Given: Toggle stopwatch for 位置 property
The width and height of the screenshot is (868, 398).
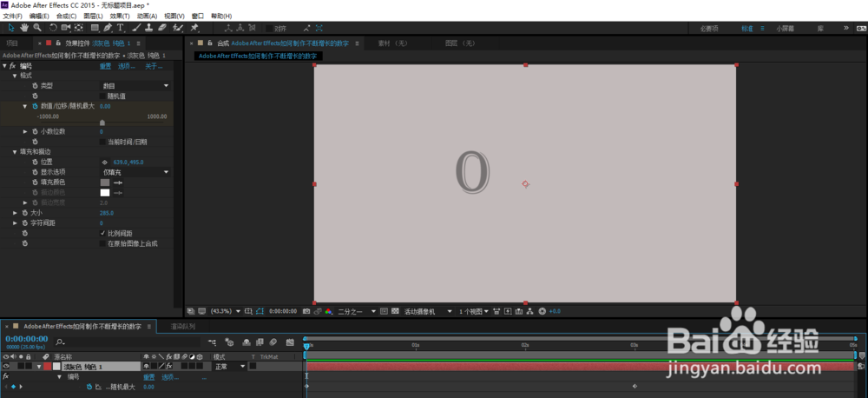Looking at the screenshot, I should pos(35,162).
